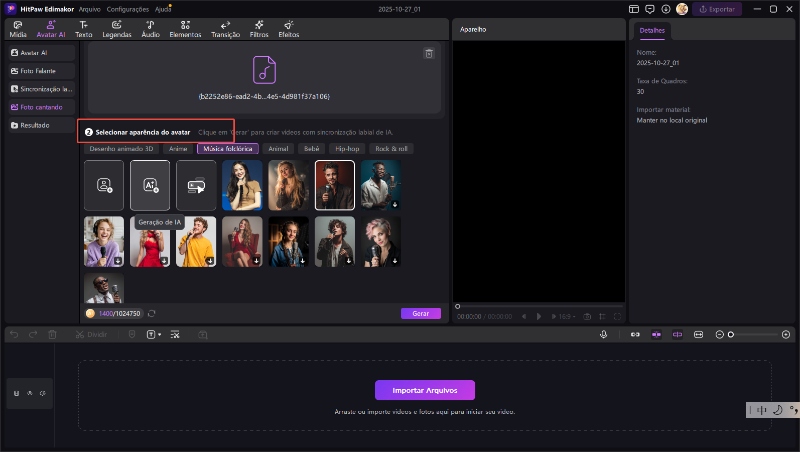Select the Desenho animado 3D style filter
The image size is (800, 452).
point(122,148)
